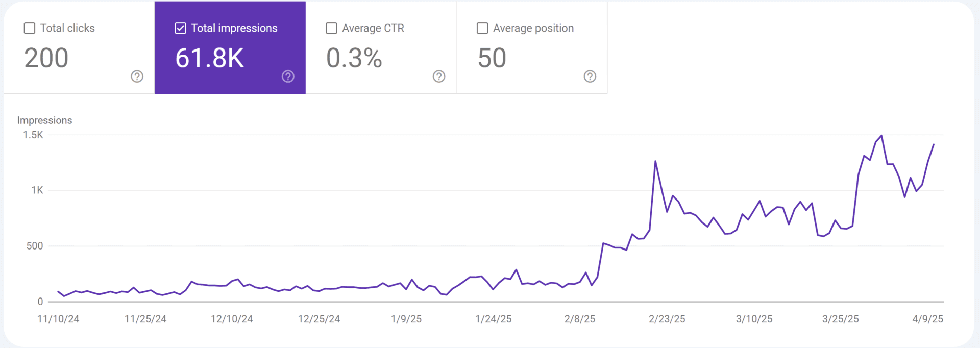Screen dimensions: 980x348
Task: Enable the Average CTR metric
Action: tap(380, 47)
